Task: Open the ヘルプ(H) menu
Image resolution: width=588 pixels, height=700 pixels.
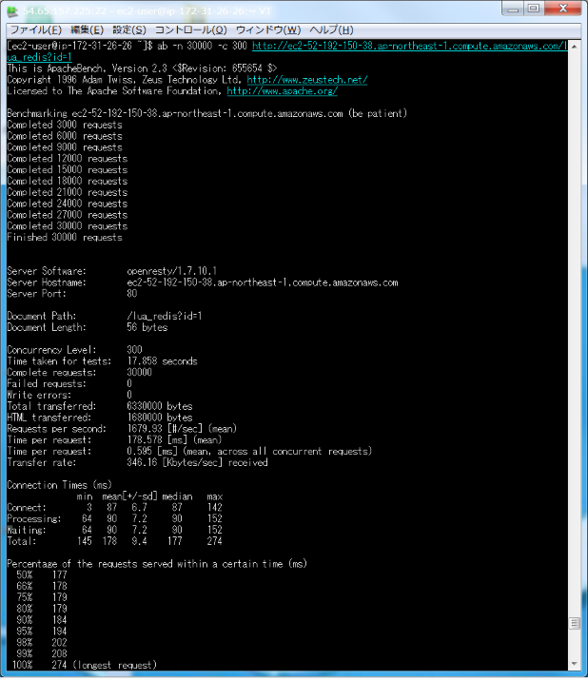Action: click(333, 29)
